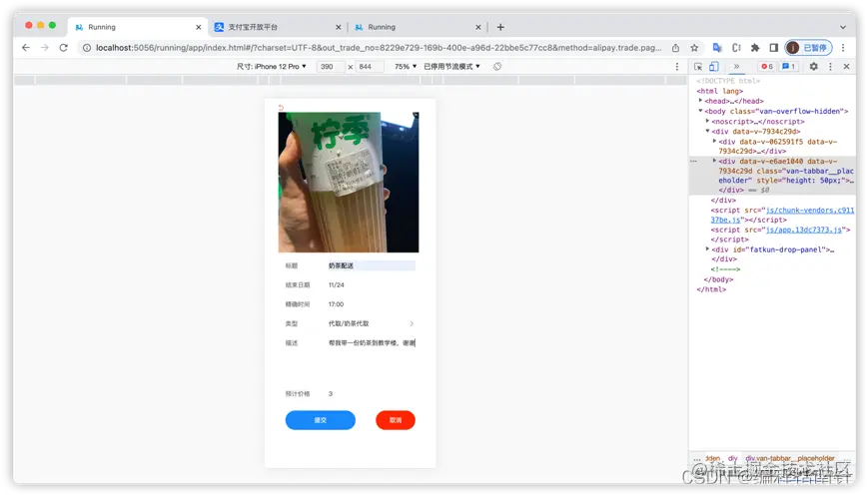Edit the viewport height field 844
868x496 pixels.
pos(370,66)
